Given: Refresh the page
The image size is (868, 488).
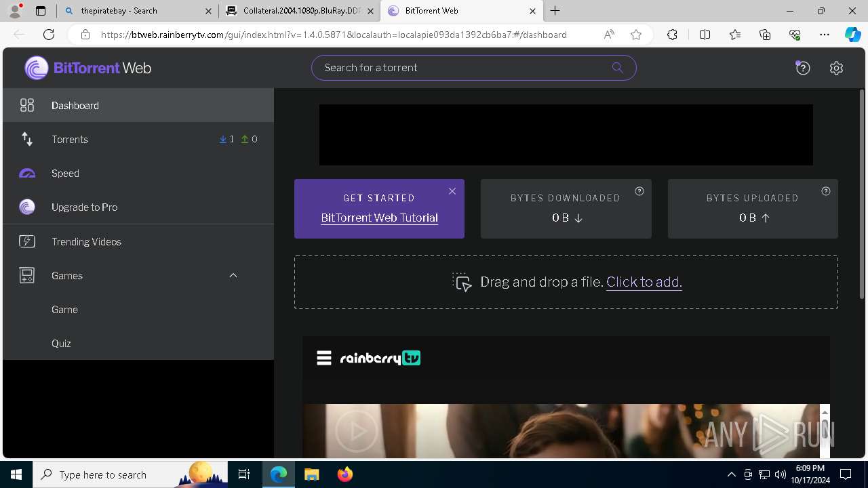Looking at the screenshot, I should [49, 35].
